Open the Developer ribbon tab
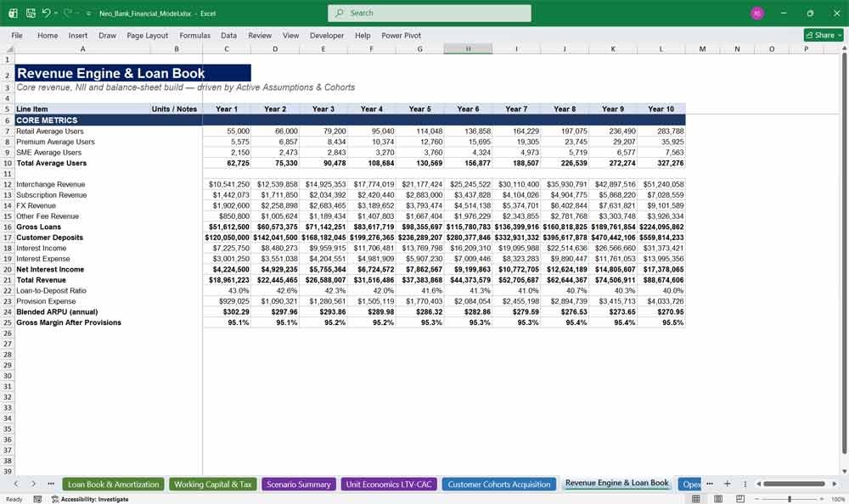This screenshot has width=849, height=504. point(327,35)
